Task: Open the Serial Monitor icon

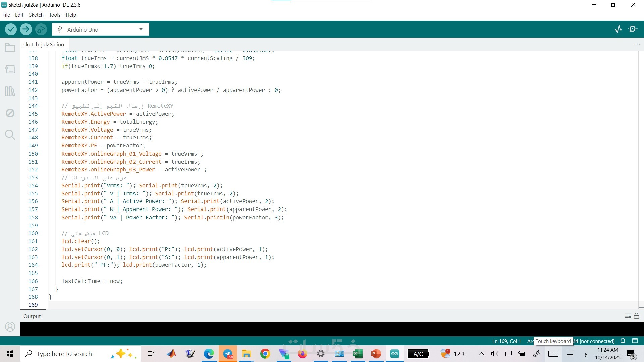Action: [633, 29]
